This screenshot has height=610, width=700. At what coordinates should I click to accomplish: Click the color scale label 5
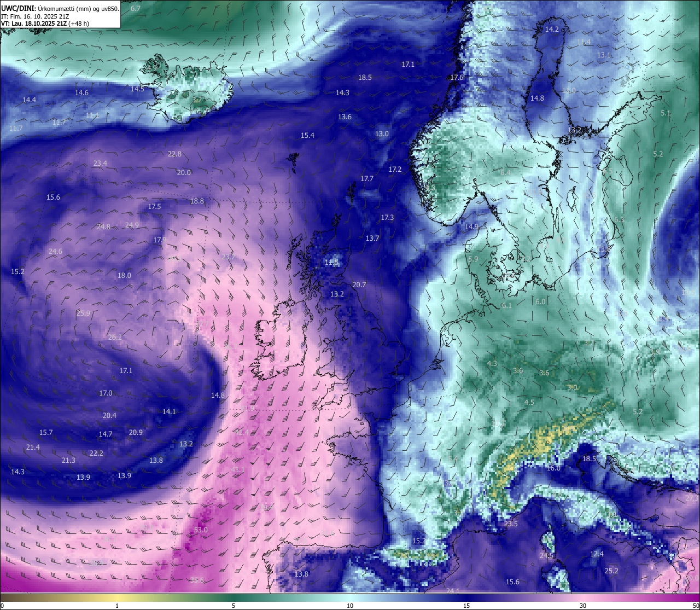coord(234,605)
